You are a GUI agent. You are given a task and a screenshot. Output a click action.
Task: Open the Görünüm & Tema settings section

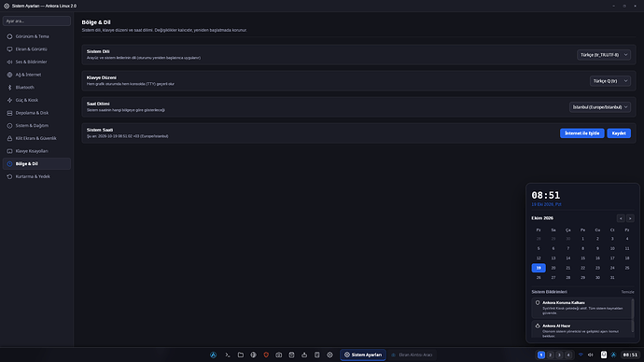tap(36, 36)
